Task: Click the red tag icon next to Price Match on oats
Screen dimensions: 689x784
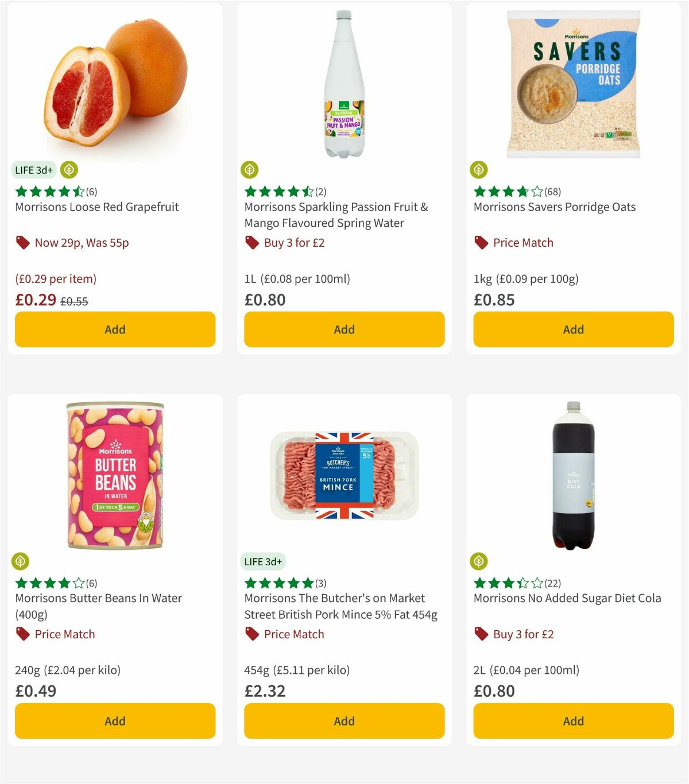Action: [481, 242]
